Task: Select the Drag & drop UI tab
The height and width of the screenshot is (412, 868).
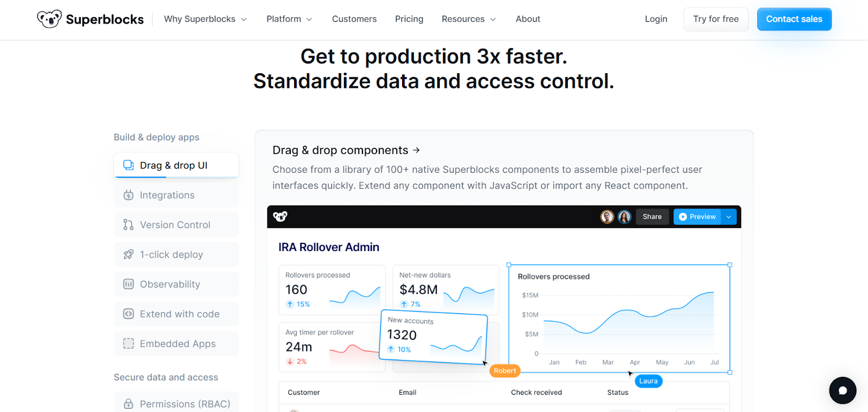Action: (176, 165)
